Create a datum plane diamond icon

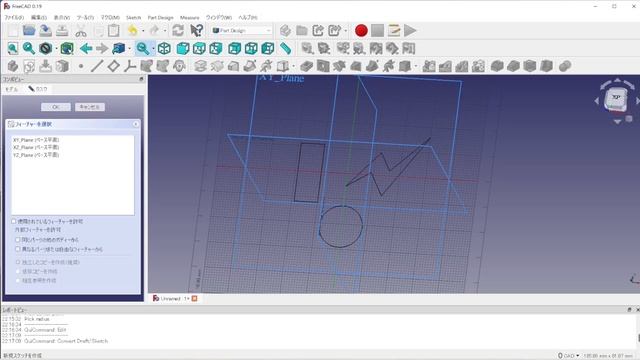coord(113,66)
